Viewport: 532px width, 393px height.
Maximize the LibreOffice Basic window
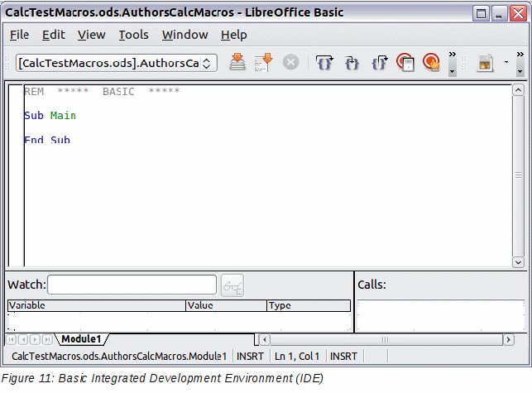(x=481, y=14)
